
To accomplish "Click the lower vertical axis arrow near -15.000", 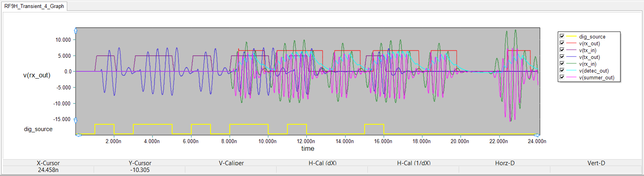I will [76, 120].
